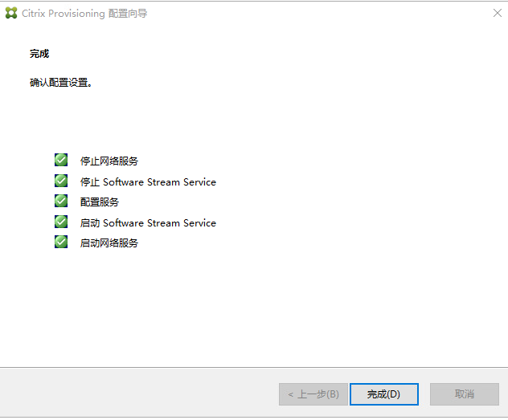Click the 确认配置设置。 description text

click(61, 82)
